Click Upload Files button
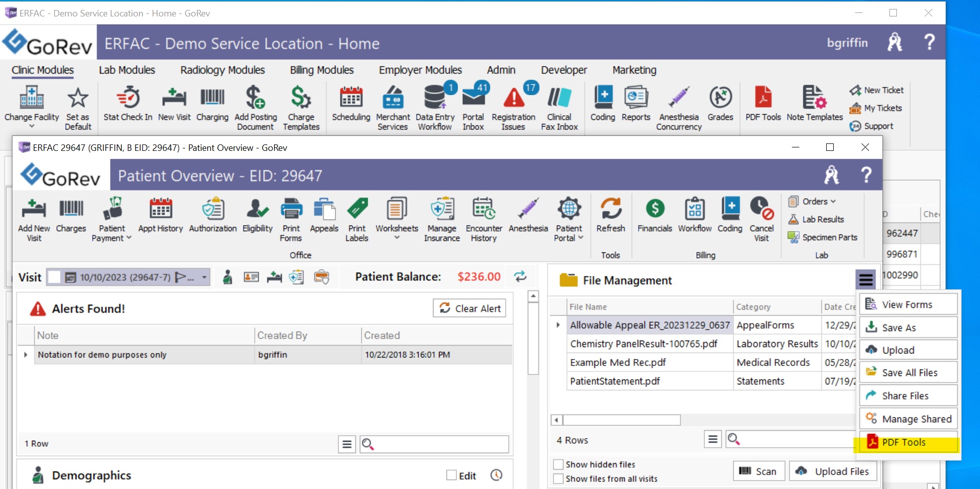The width and height of the screenshot is (980, 489). (832, 471)
